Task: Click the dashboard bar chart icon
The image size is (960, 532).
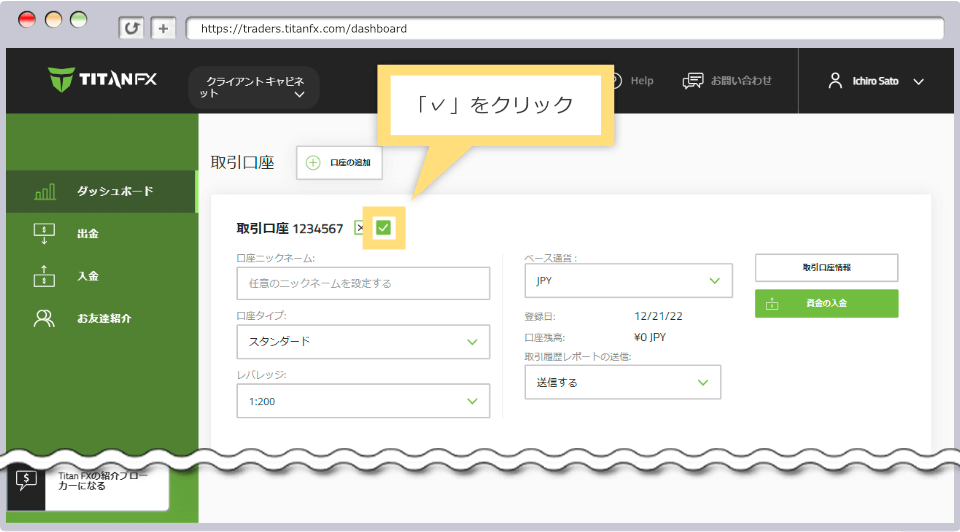Action: (x=45, y=192)
